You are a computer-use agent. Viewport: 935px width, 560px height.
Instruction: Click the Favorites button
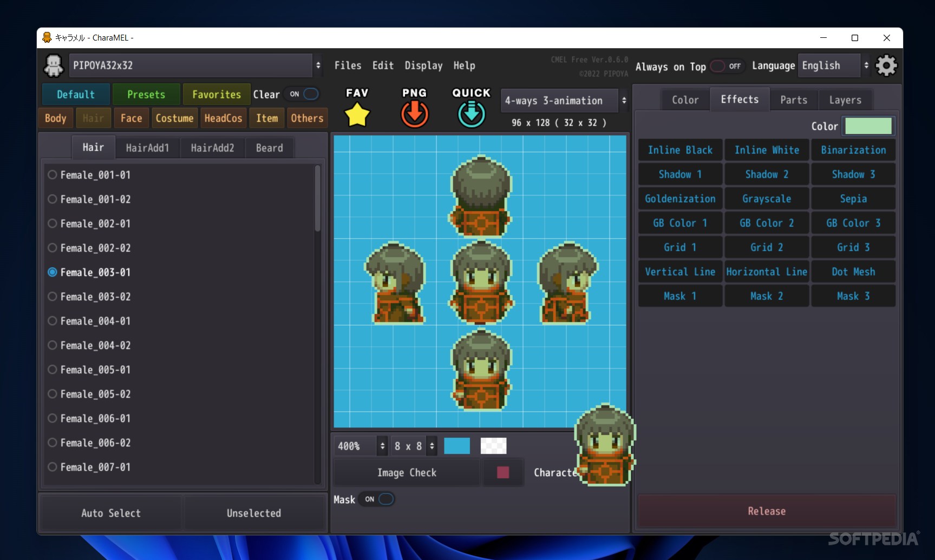[217, 95]
